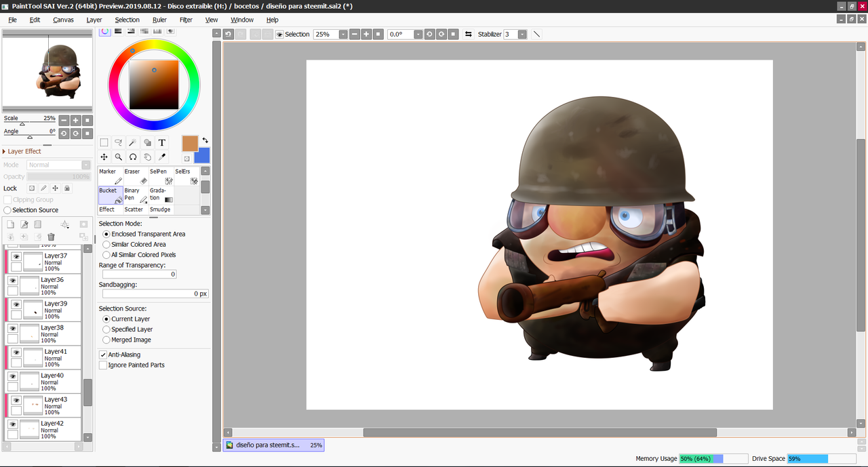Click the blue background color swatch
Image resolution: width=868 pixels, height=467 pixels.
pyautogui.click(x=202, y=155)
